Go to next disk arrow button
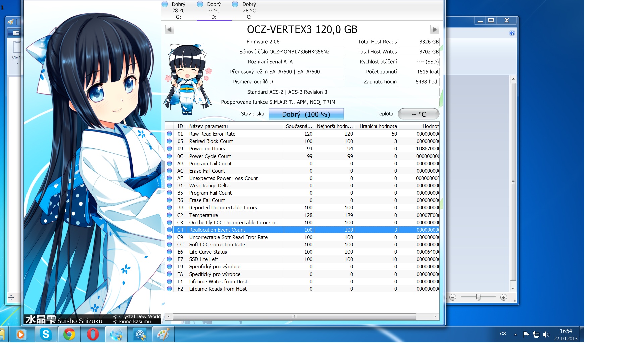Viewport: 644px width, 362px height. tap(435, 29)
